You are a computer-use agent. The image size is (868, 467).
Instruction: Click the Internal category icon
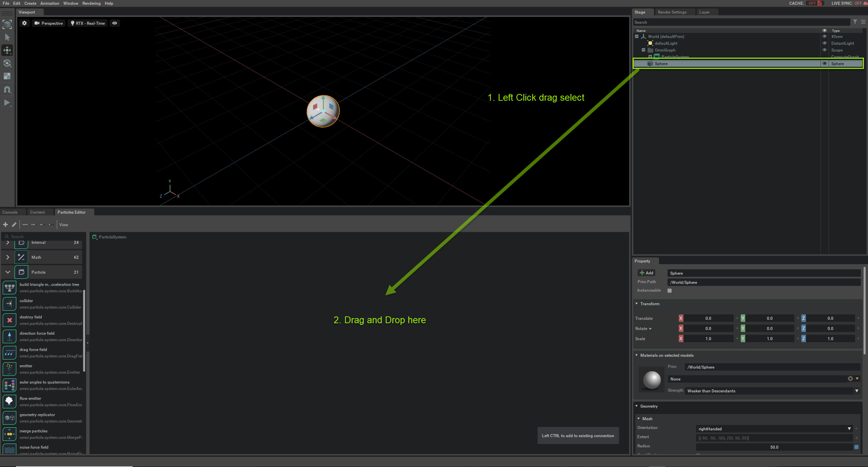(21, 243)
